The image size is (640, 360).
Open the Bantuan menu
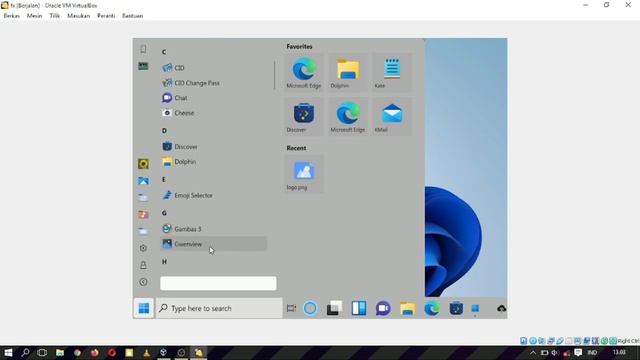[x=132, y=16]
